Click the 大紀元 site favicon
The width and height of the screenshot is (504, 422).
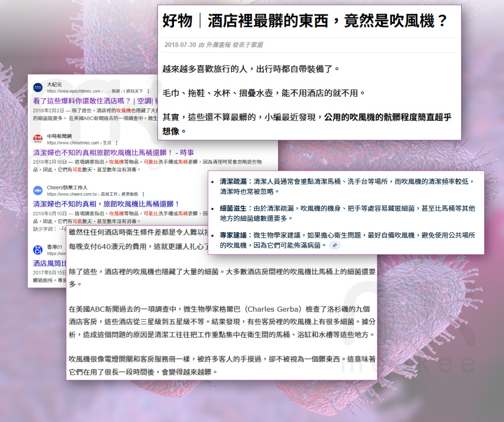(x=38, y=87)
